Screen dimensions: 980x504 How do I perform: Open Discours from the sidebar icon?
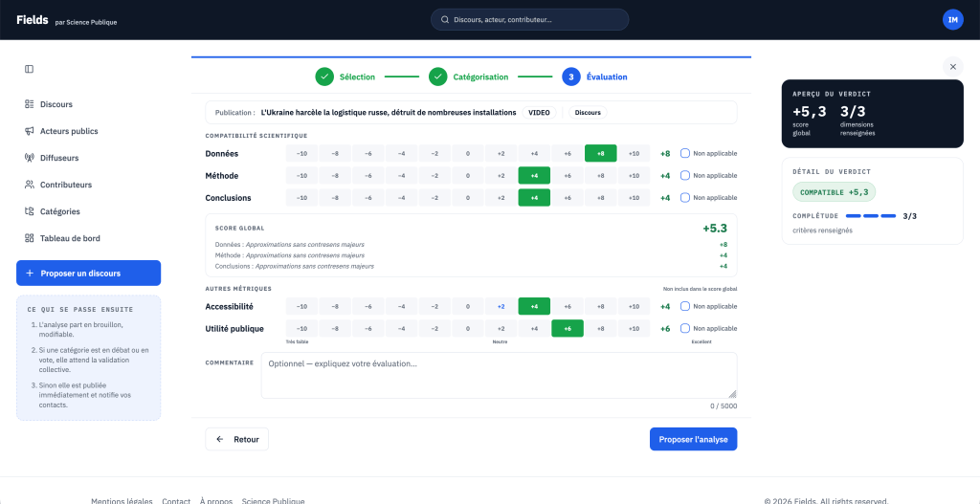coord(29,104)
